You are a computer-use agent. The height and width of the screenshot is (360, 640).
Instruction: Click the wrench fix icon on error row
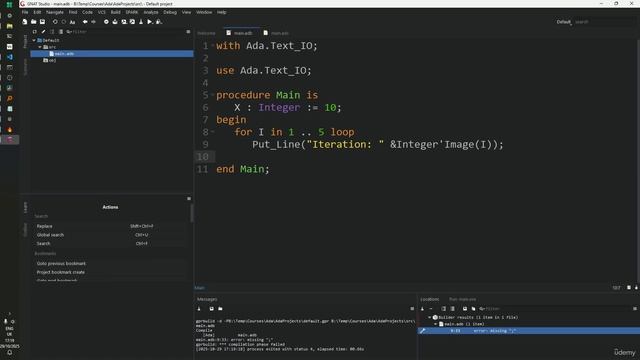(422, 331)
